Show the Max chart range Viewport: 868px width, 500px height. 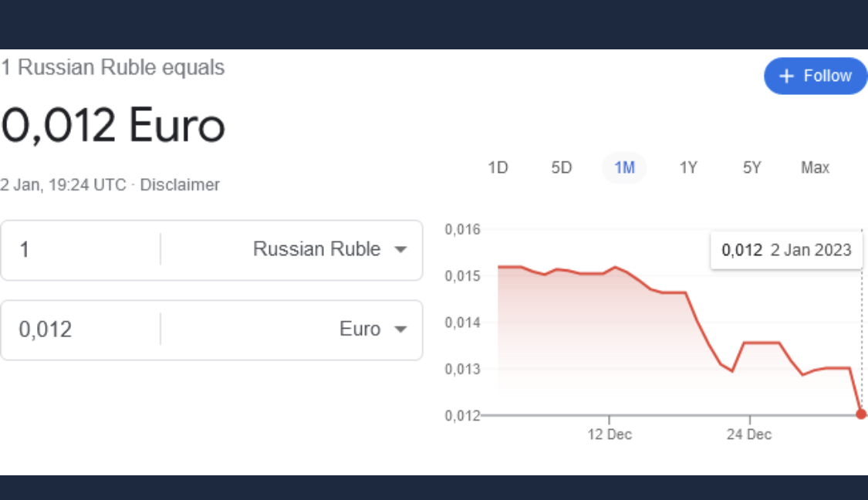coord(815,167)
